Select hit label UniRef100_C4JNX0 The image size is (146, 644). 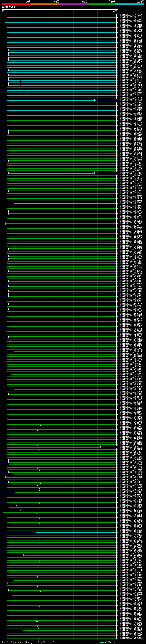(131, 595)
